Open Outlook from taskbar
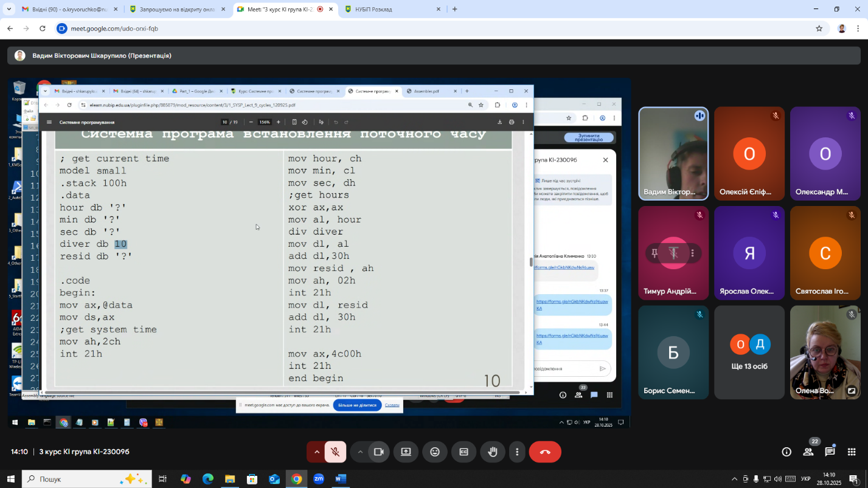This screenshot has width=868, height=488. click(274, 479)
